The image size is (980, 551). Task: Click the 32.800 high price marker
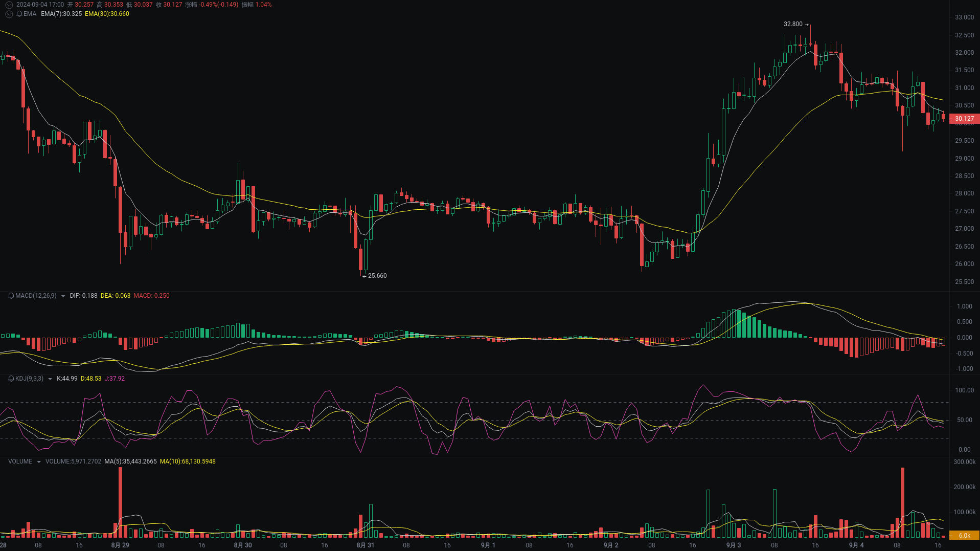click(794, 24)
